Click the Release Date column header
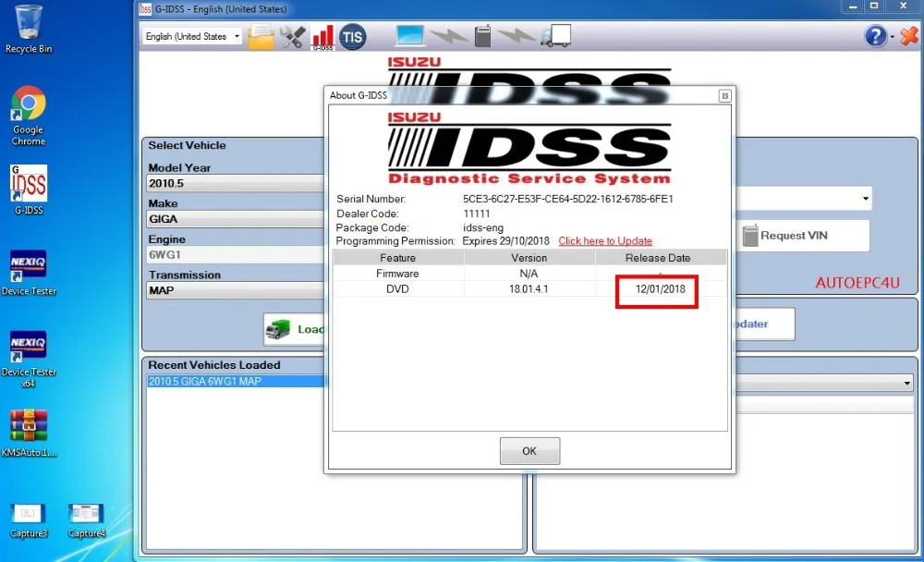This screenshot has height=562, width=924. click(x=661, y=258)
